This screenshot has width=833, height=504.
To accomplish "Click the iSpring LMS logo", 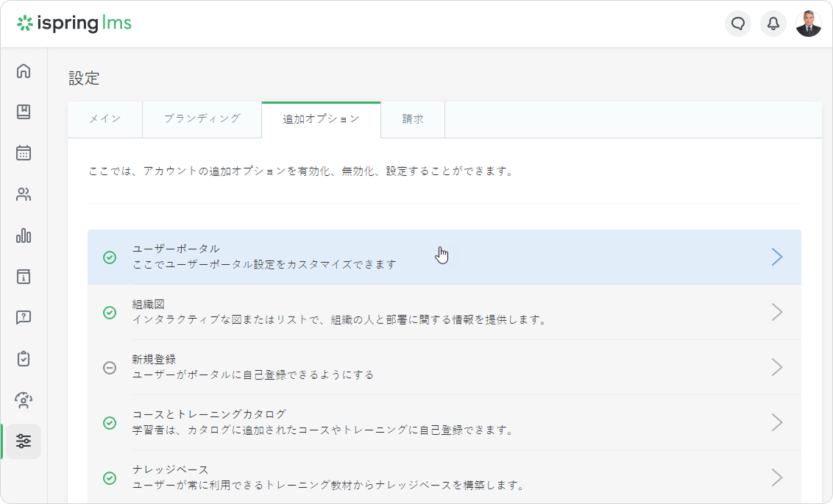I will coord(74,24).
